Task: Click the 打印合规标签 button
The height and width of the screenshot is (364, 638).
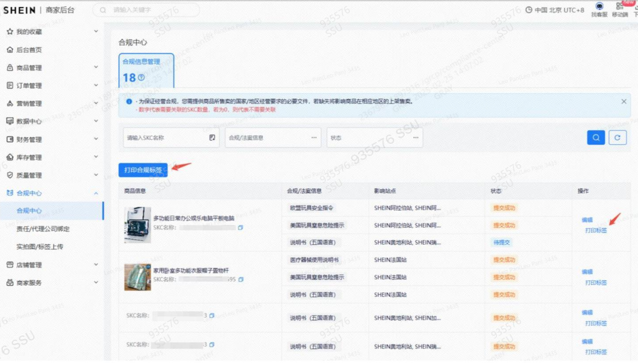Action: pos(143,170)
